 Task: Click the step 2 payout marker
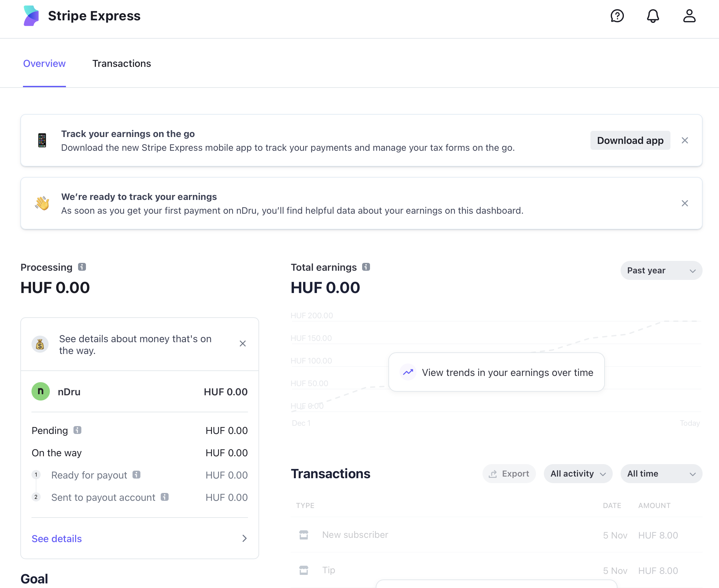click(36, 497)
